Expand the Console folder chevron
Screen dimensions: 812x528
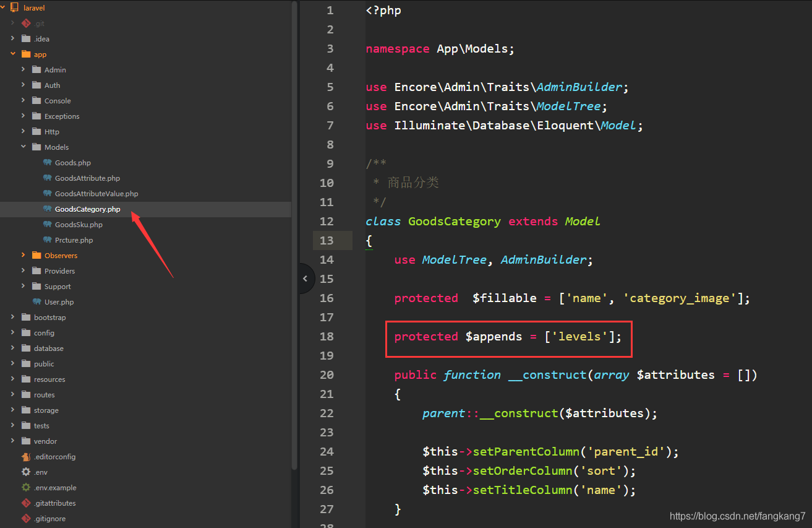(23, 101)
